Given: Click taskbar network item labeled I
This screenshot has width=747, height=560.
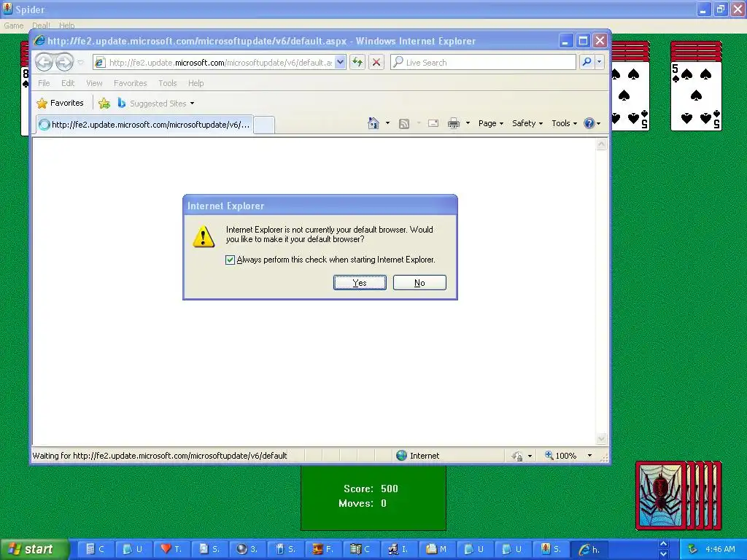Looking at the screenshot, I should click(x=399, y=549).
